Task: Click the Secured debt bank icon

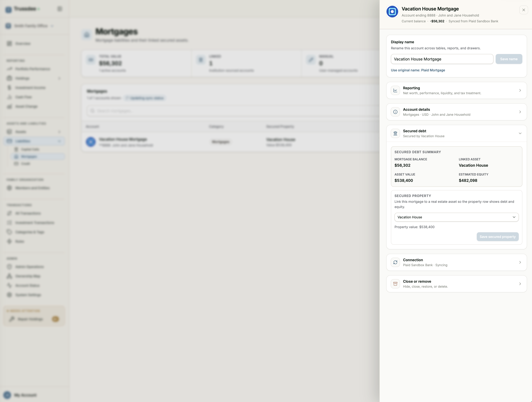Action: (x=395, y=133)
